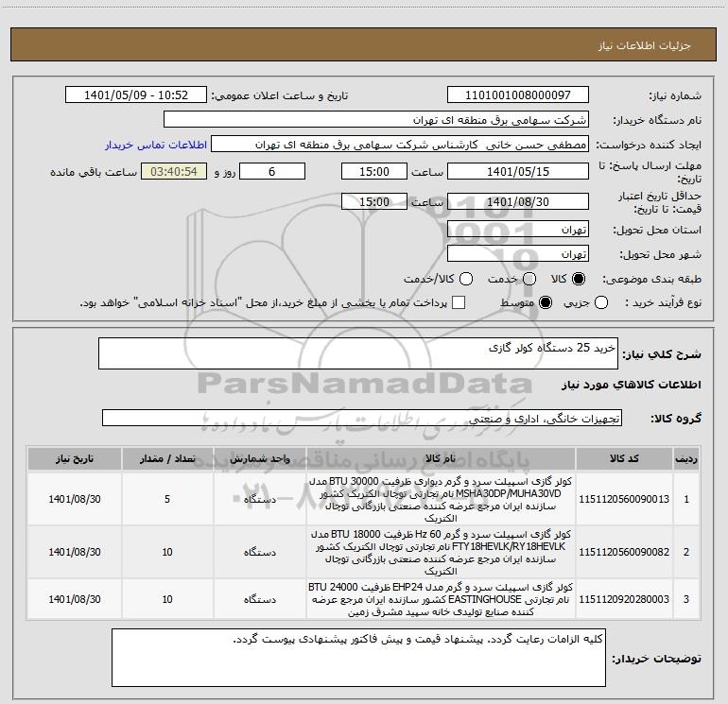Click the واحد شمارش column header
This screenshot has height=704, width=728.
(x=260, y=458)
